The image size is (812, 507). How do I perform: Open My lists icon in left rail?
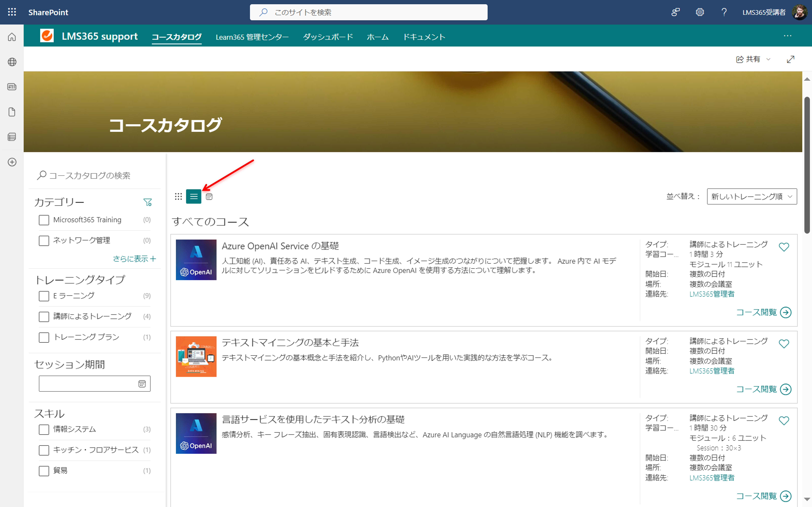click(12, 137)
